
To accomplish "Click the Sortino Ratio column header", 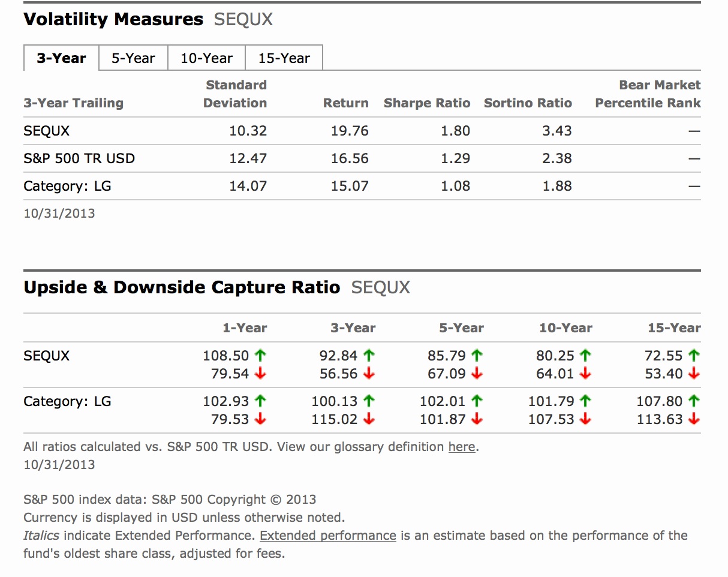I will point(528,103).
